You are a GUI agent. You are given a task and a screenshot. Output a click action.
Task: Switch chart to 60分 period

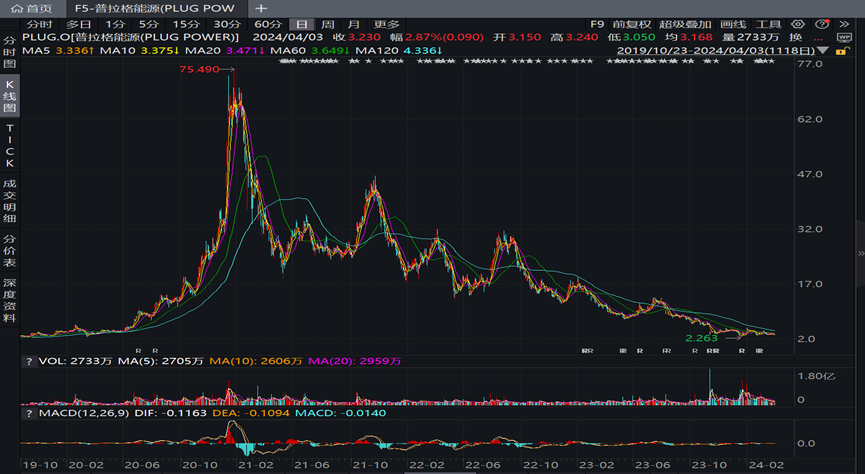point(268,24)
